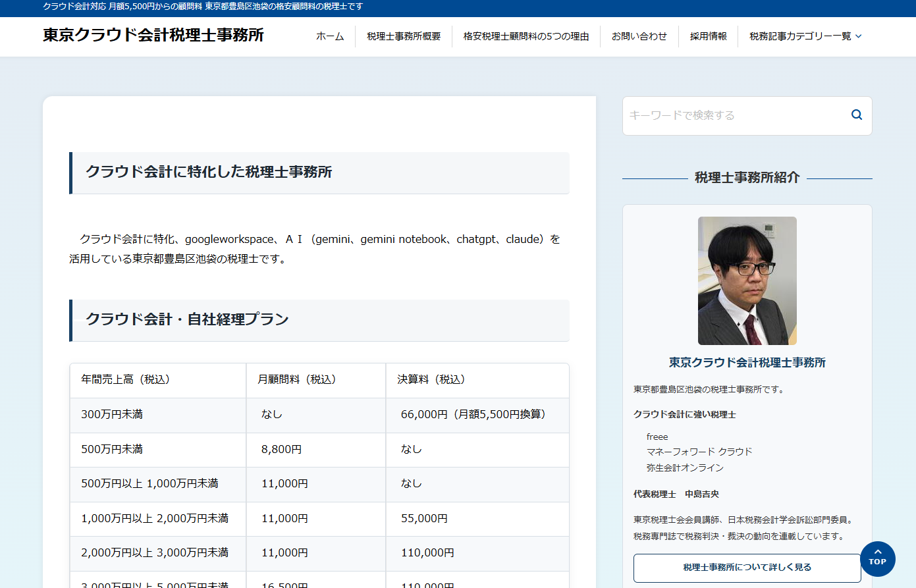916x588 pixels.
Task: Click 66,000円(月額5,500円換算) cell
Action: coord(477,415)
